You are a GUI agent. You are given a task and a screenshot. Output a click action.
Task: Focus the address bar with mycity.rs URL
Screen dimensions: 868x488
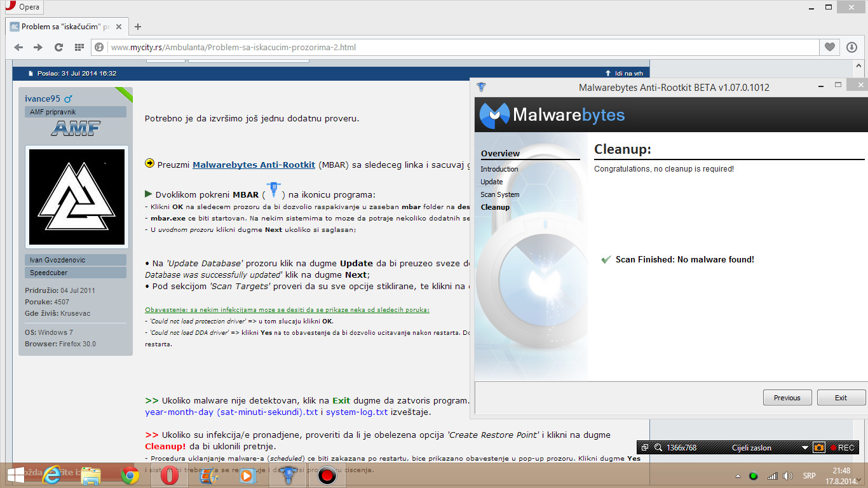click(x=455, y=47)
